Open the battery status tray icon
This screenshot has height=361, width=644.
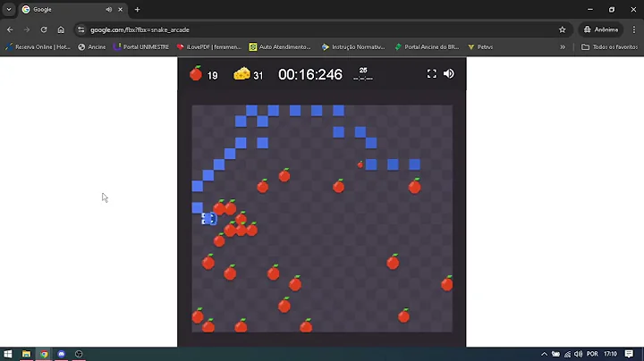click(555, 354)
